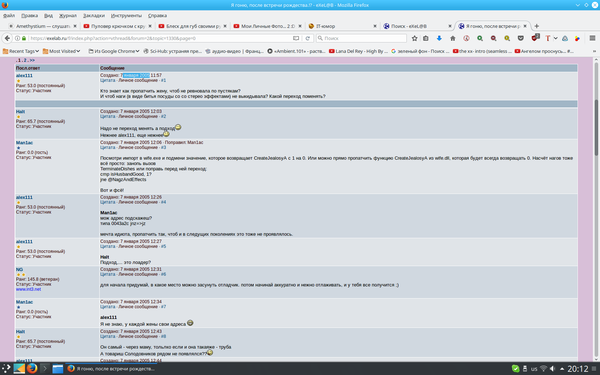Open www.int3.net link under NG
This screenshot has height=375, width=600.
pyautogui.click(x=28, y=289)
